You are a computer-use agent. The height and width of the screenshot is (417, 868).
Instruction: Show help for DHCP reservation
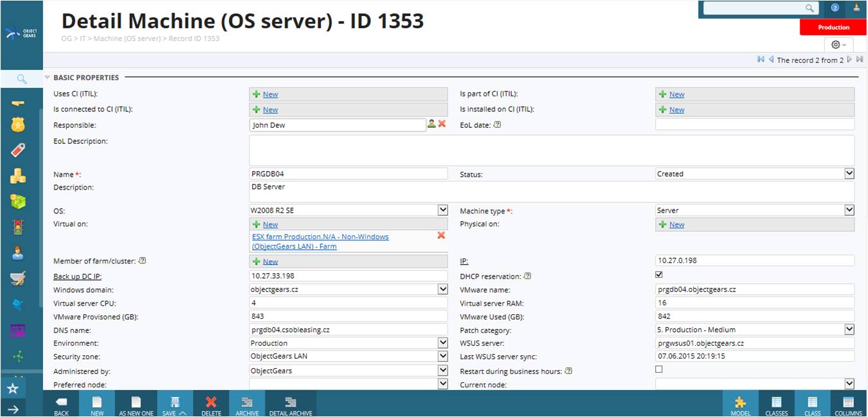click(x=527, y=276)
